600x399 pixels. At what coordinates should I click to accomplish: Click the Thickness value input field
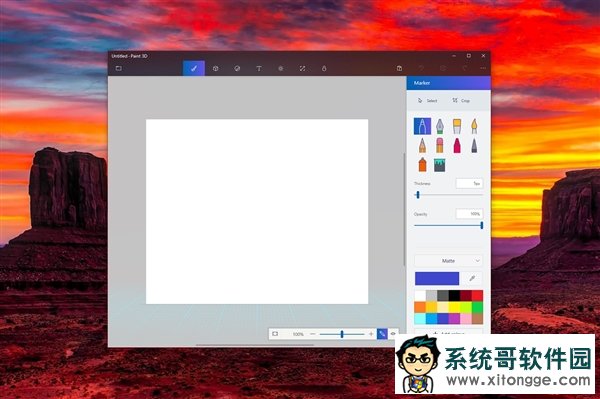point(469,184)
